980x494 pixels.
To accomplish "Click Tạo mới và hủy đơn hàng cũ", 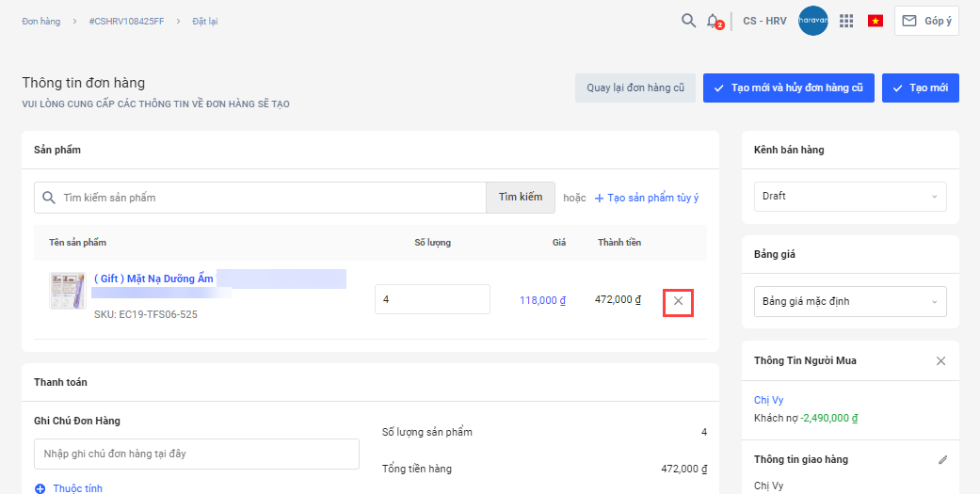I will click(x=788, y=88).
